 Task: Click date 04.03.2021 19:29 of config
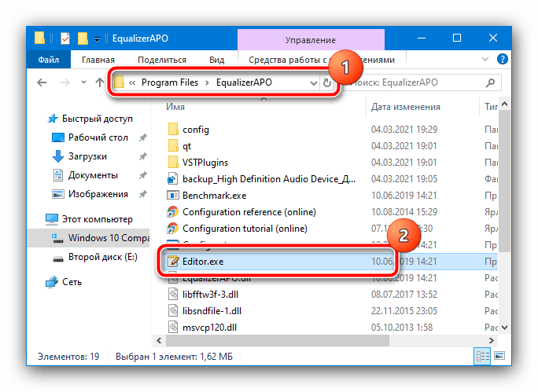[404, 130]
